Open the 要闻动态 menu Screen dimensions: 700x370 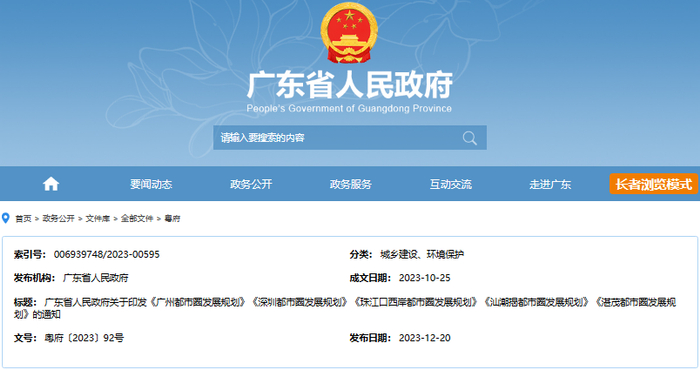tap(151, 184)
